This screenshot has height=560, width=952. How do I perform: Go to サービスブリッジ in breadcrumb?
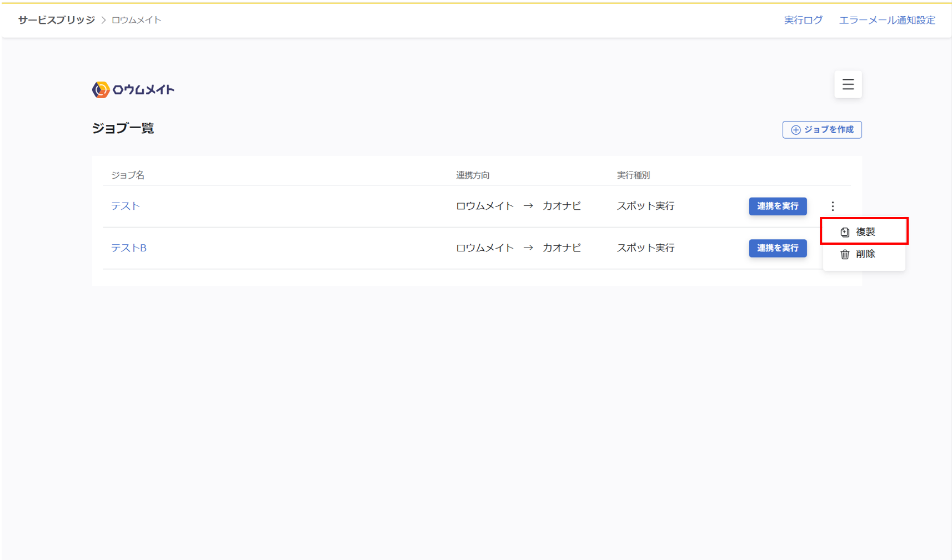[57, 20]
